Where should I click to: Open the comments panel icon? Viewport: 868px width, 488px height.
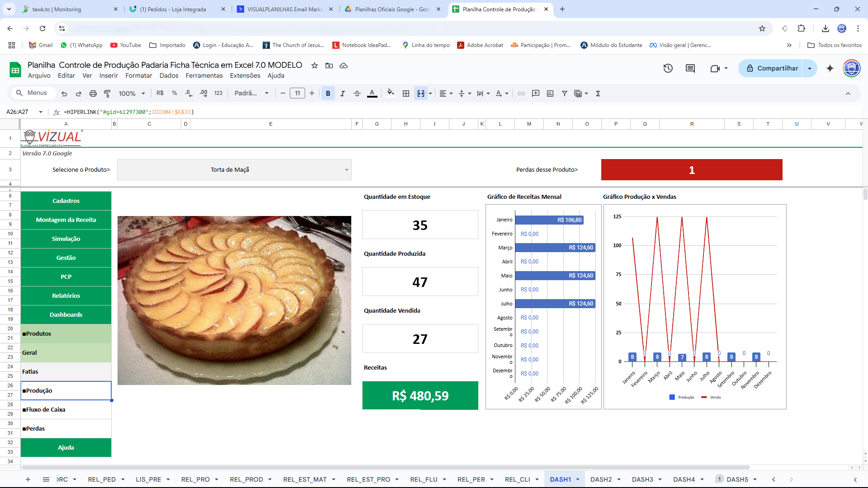point(690,68)
